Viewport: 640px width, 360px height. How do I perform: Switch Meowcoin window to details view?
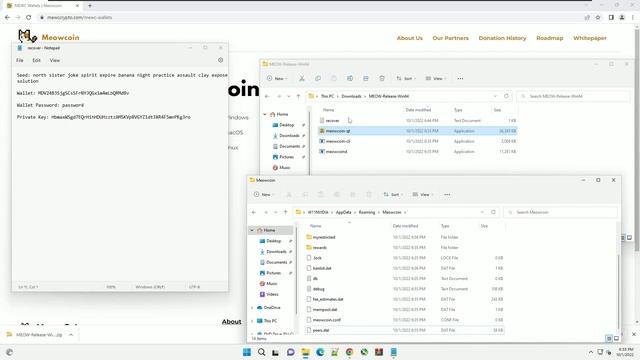tap(609, 338)
